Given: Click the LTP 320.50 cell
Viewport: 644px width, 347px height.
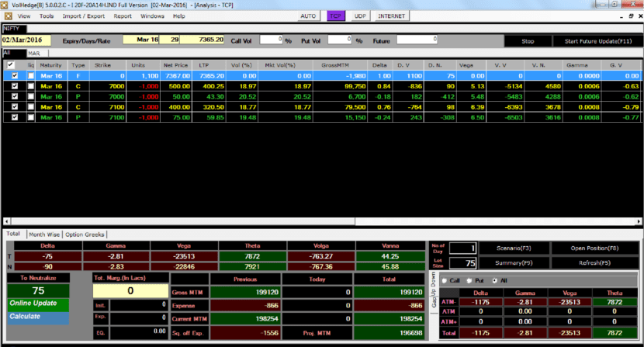Looking at the screenshot, I should [x=209, y=107].
